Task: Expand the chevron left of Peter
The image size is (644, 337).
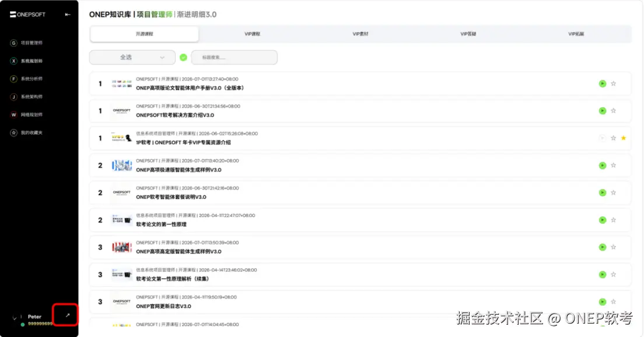Action: (x=15, y=318)
